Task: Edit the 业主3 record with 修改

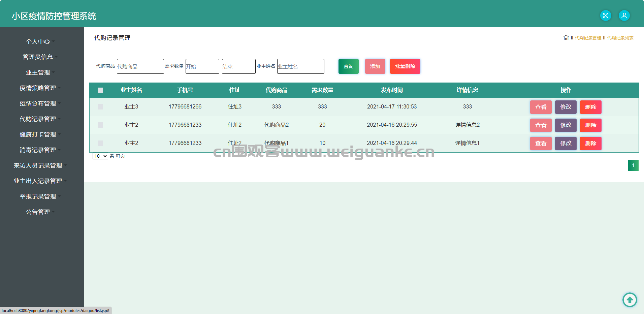Action: [566, 107]
